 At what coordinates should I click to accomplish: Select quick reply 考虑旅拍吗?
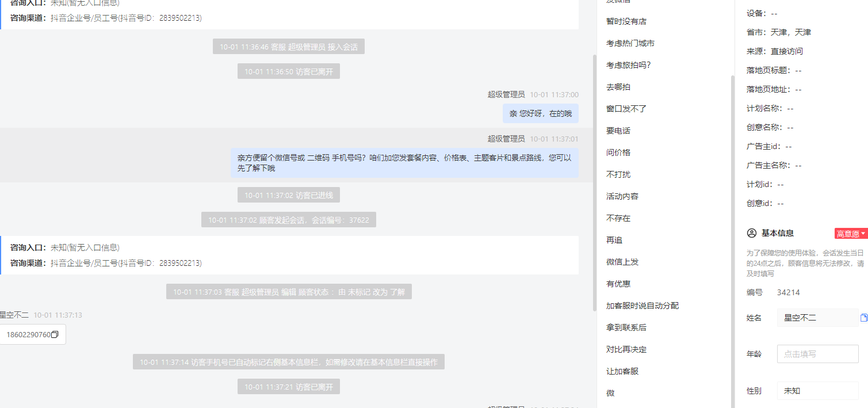pyautogui.click(x=629, y=65)
